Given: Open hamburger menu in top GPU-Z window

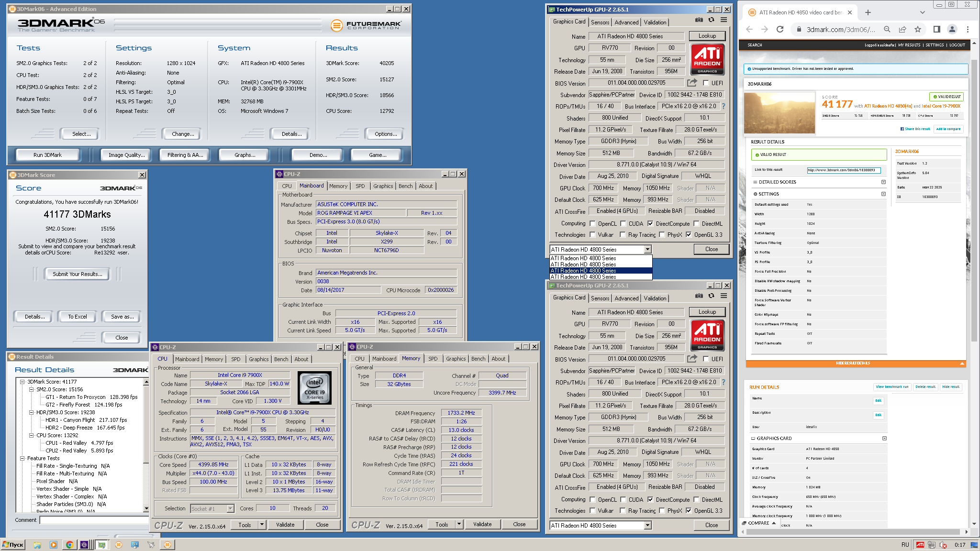Looking at the screenshot, I should pyautogui.click(x=724, y=20).
